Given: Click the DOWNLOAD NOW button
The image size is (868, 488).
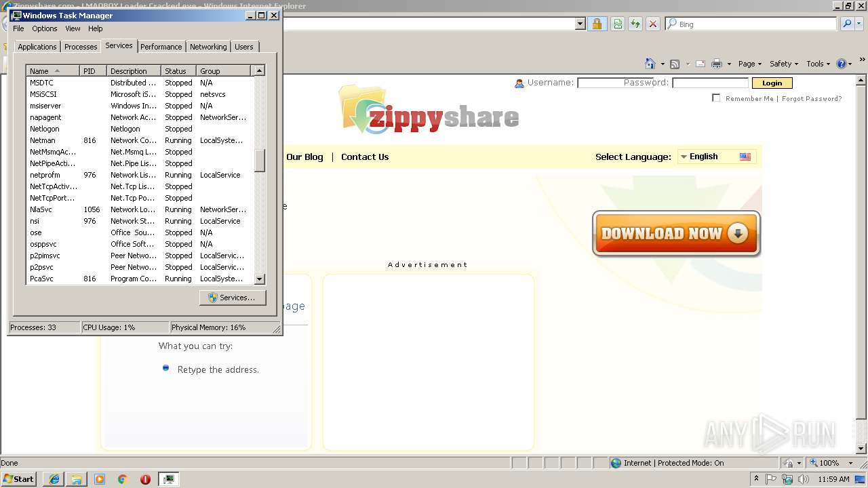Looking at the screenshot, I should pyautogui.click(x=676, y=234).
